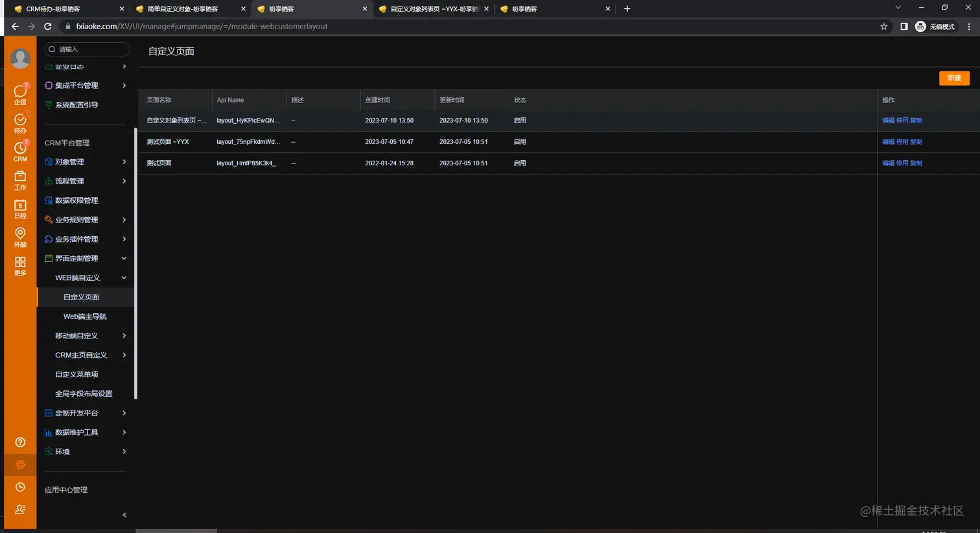
Task: Expand the 对象管理 submenu arrow
Action: (124, 161)
